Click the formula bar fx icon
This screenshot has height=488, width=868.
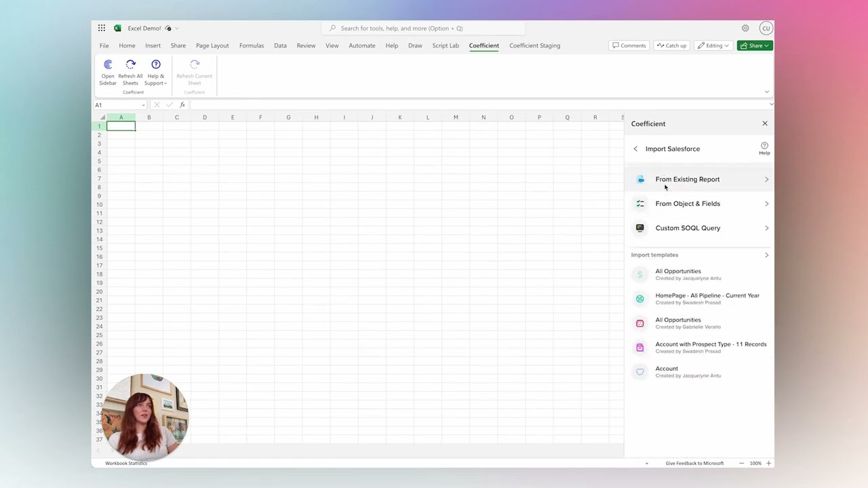[182, 105]
